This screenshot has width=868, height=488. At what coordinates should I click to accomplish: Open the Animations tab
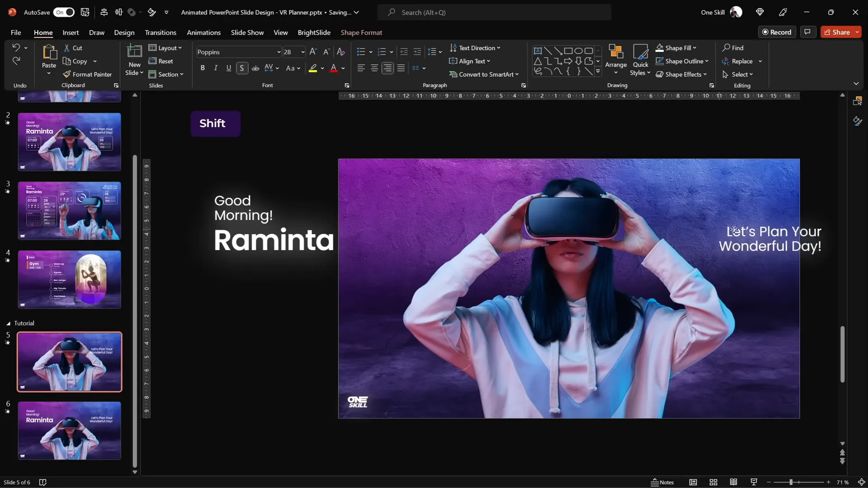coord(204,33)
